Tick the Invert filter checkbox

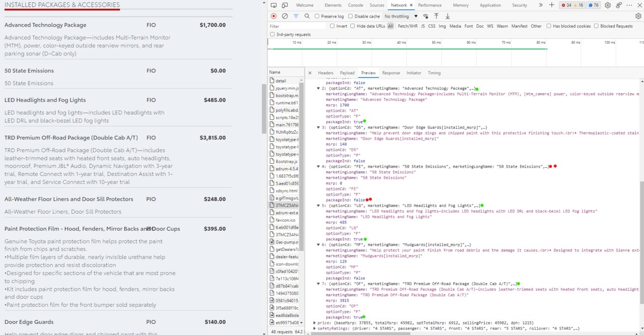click(332, 26)
